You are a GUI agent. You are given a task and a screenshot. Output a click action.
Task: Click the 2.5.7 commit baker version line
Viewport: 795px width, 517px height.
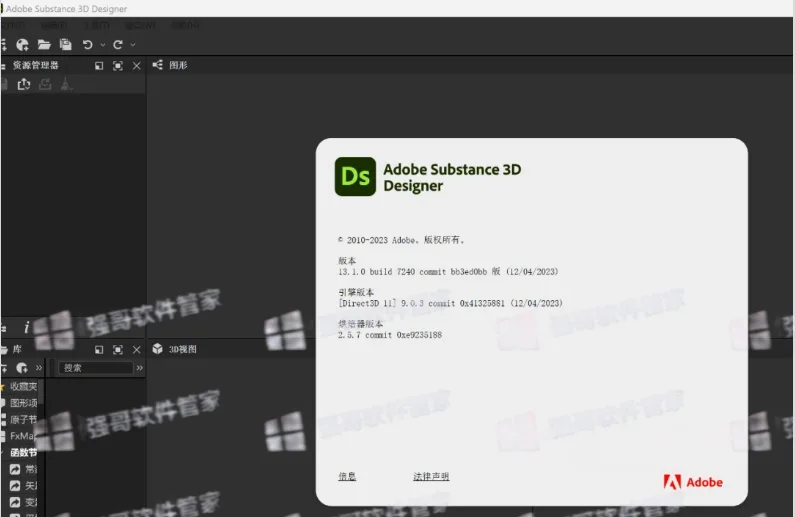tap(390, 335)
